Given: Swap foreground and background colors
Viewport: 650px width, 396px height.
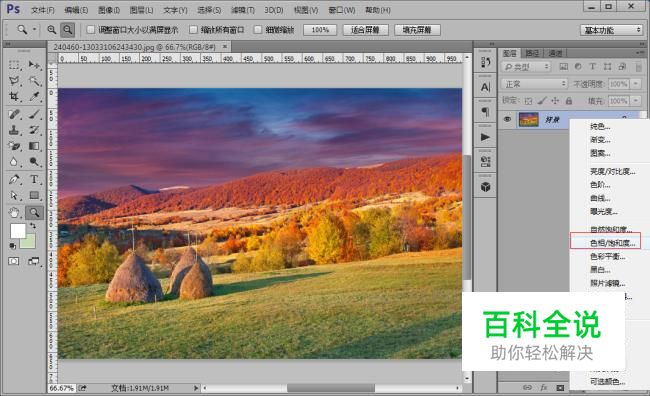Looking at the screenshot, I should (x=33, y=226).
